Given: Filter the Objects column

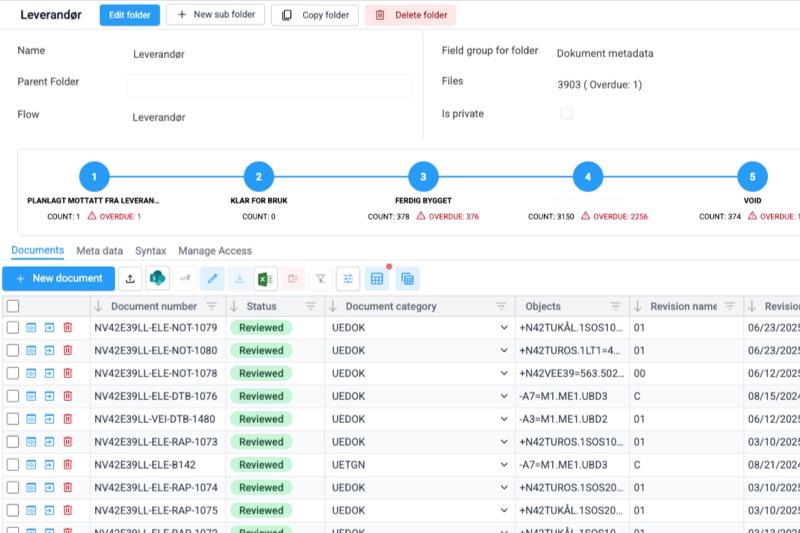Looking at the screenshot, I should click(x=615, y=306).
